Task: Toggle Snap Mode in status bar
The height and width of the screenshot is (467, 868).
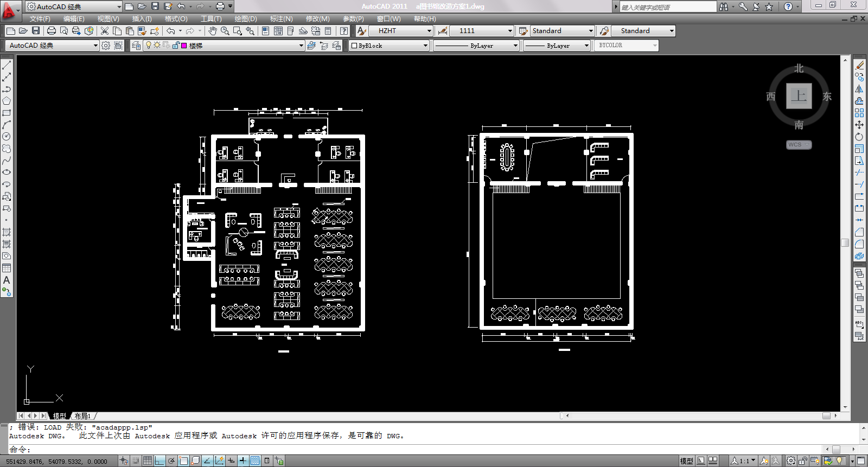Action: point(136,461)
